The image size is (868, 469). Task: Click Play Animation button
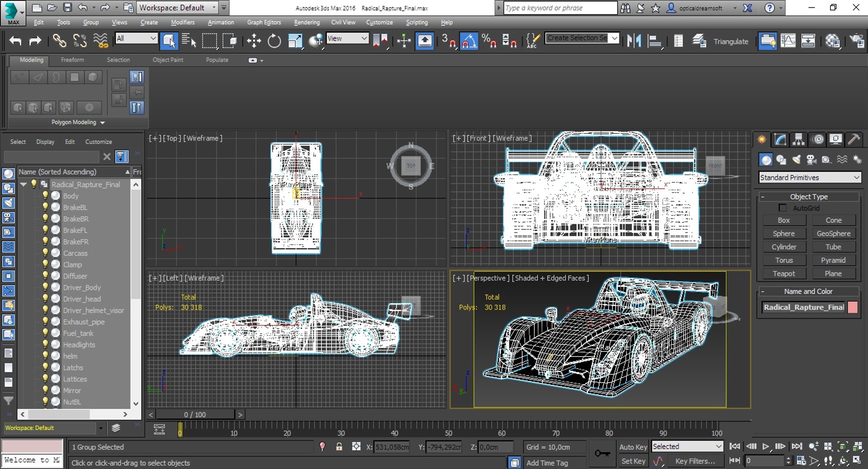pyautogui.click(x=765, y=446)
